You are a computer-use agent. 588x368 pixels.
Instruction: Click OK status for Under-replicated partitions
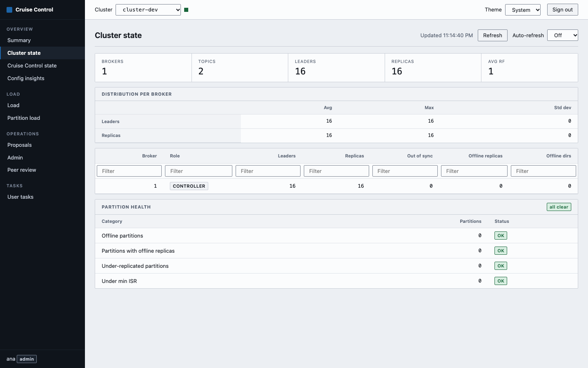(501, 266)
